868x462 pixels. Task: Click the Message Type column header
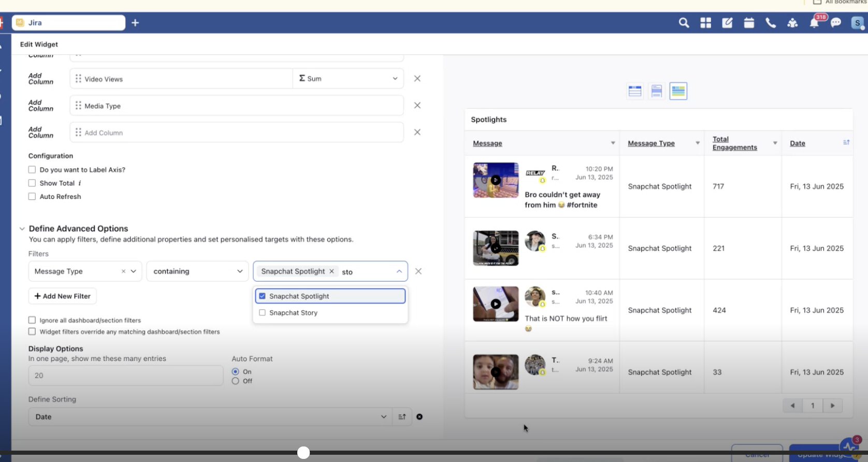tap(651, 143)
